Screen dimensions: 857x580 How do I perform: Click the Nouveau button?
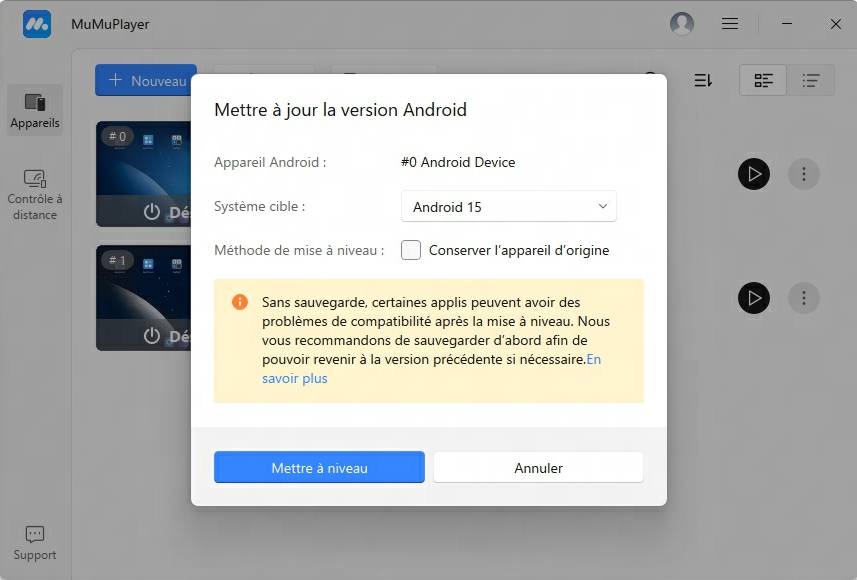click(x=146, y=80)
